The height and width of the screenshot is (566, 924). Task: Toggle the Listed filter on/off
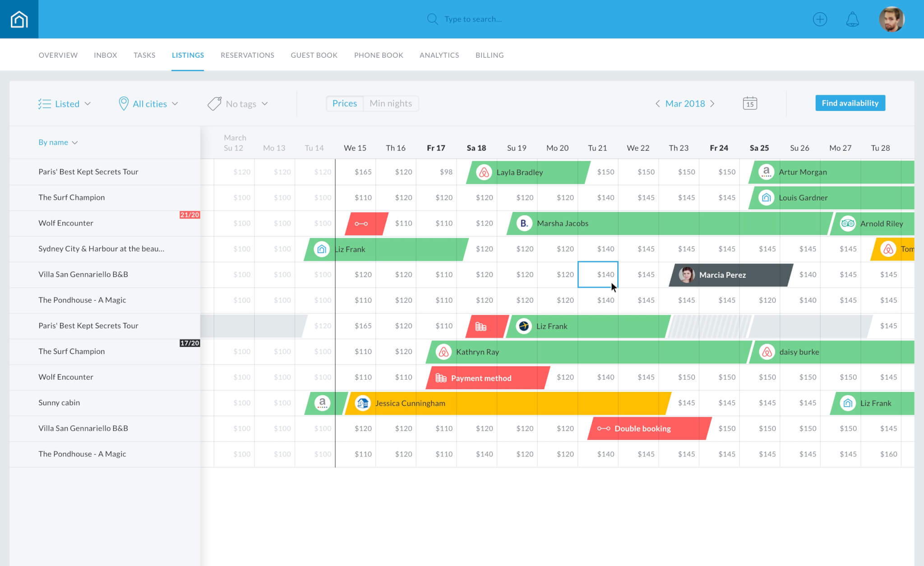point(63,103)
